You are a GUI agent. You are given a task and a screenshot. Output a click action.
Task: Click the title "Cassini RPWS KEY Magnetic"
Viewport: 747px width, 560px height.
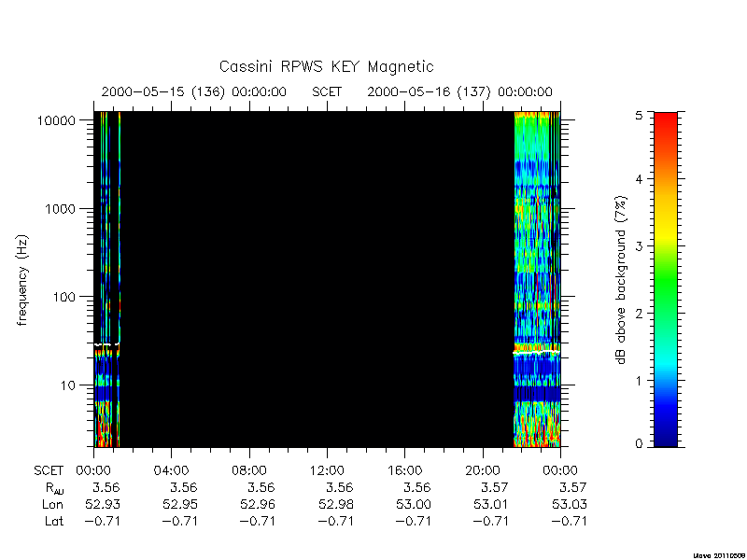pos(326,66)
